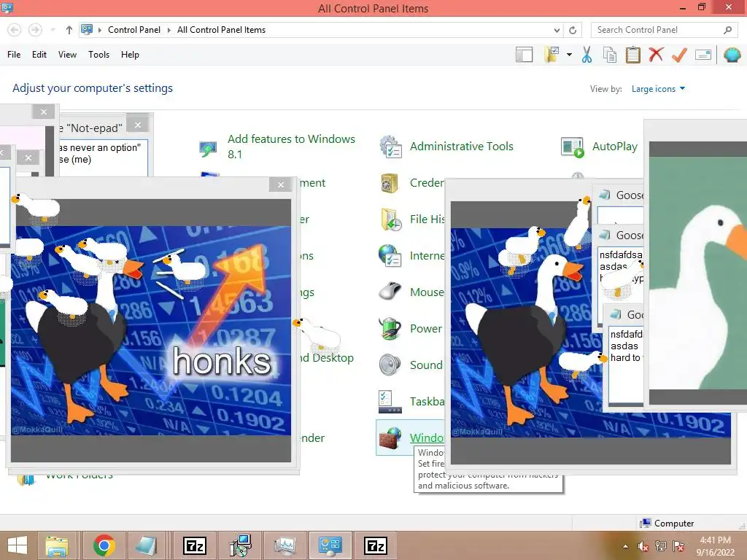
Task: Open the Edit menu
Action: pos(39,55)
